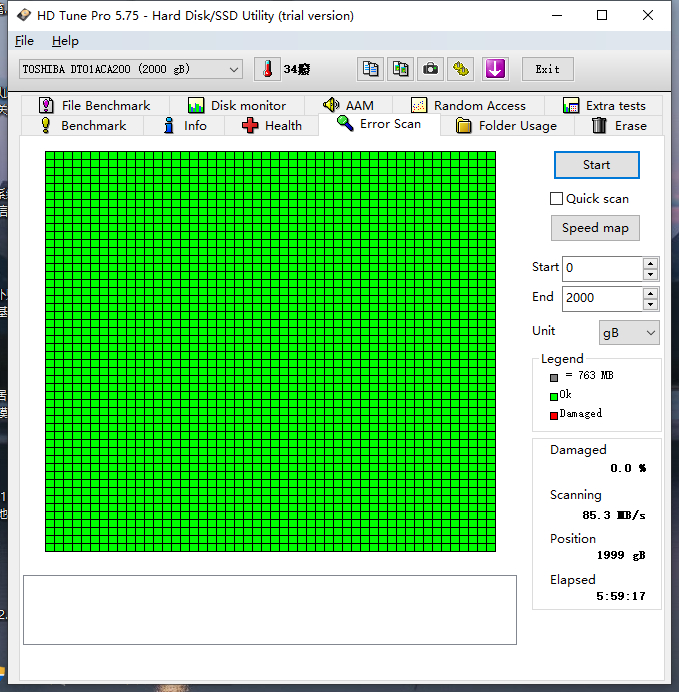This screenshot has width=679, height=692.
Task: Expand the Unit gB dropdown
Action: point(629,333)
